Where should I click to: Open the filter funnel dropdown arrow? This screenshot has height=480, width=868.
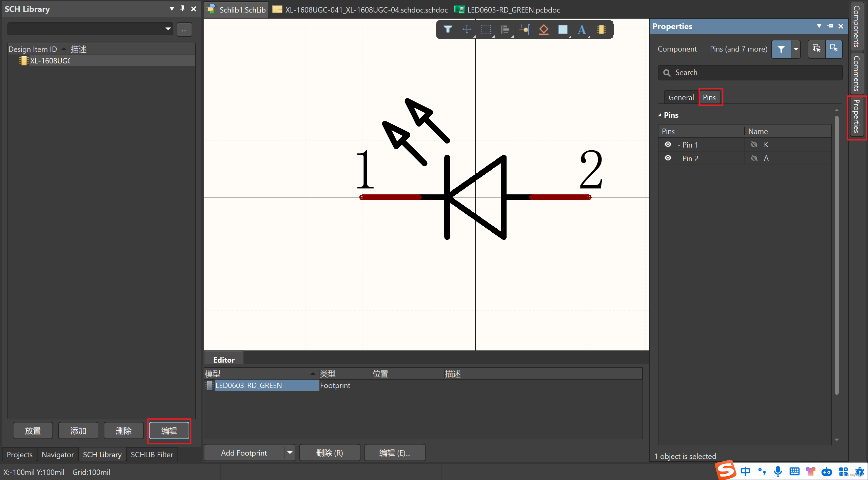click(796, 49)
